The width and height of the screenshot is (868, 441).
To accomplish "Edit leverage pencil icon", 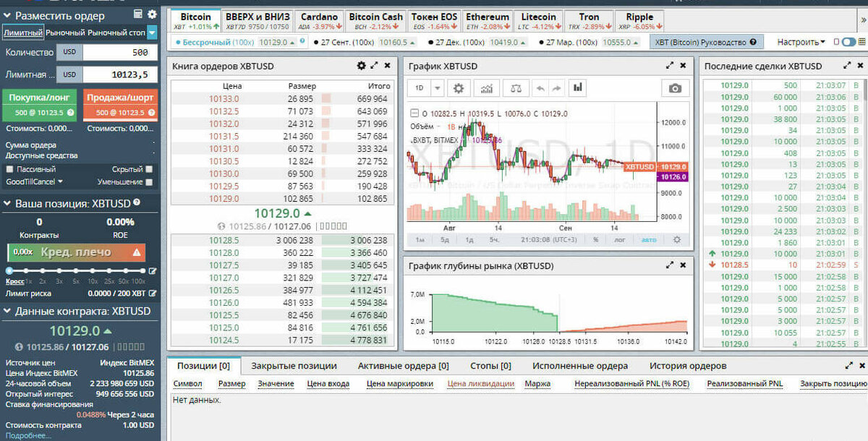I will [x=152, y=272].
